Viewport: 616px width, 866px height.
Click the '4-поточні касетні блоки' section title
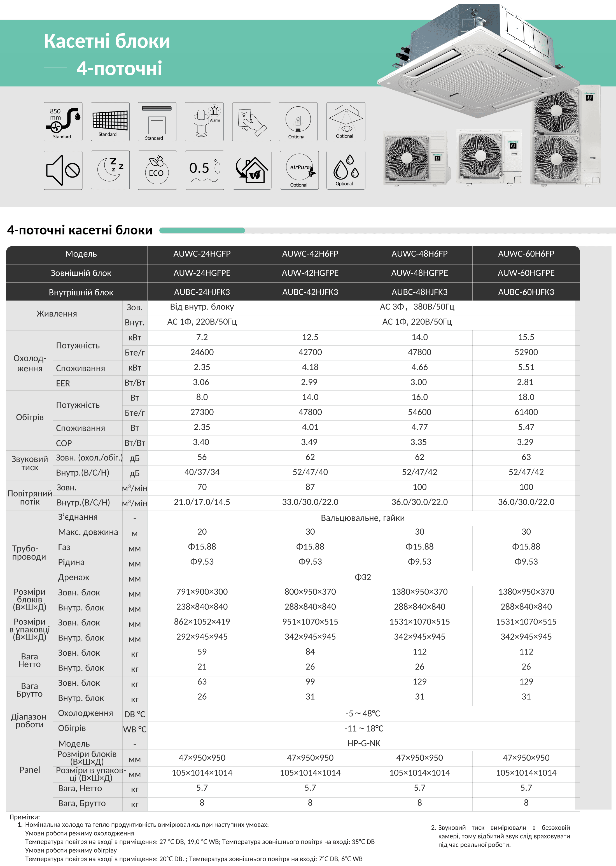tap(80, 230)
